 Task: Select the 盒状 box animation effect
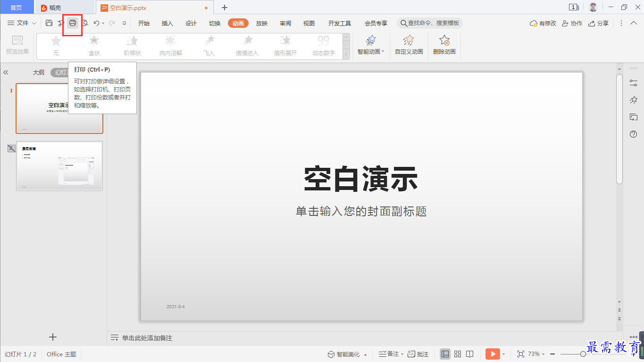tap(94, 46)
